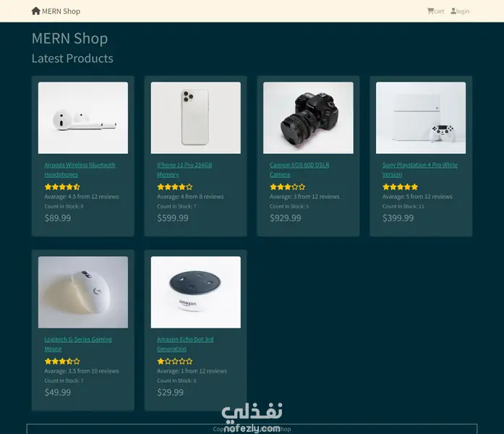Click the Echo Dot product image

coord(196,292)
